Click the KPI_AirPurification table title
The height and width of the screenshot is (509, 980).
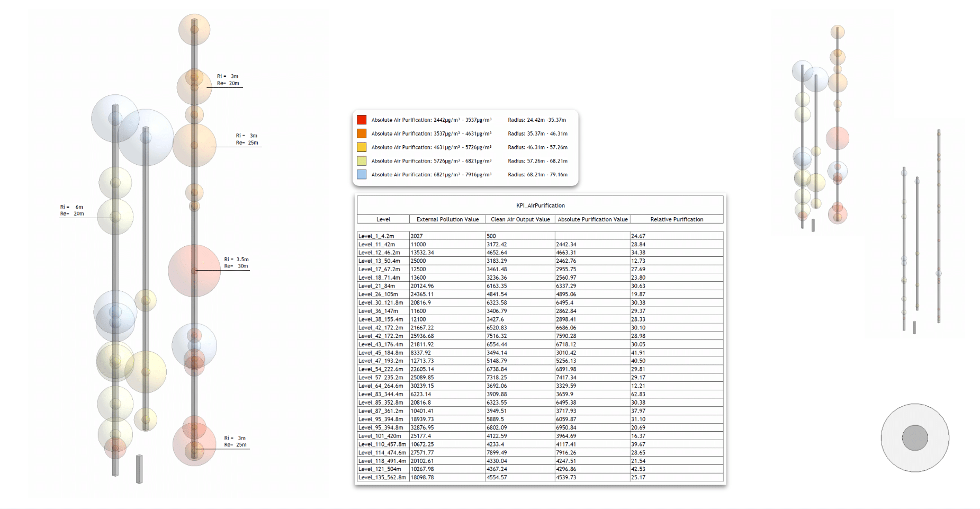[x=540, y=206]
